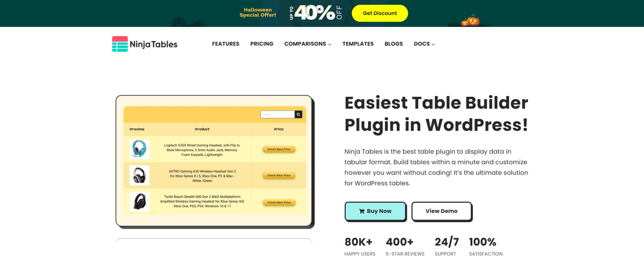Click the Get Discount button
Image resolution: width=644 pixels, height=277 pixels.
(380, 13)
